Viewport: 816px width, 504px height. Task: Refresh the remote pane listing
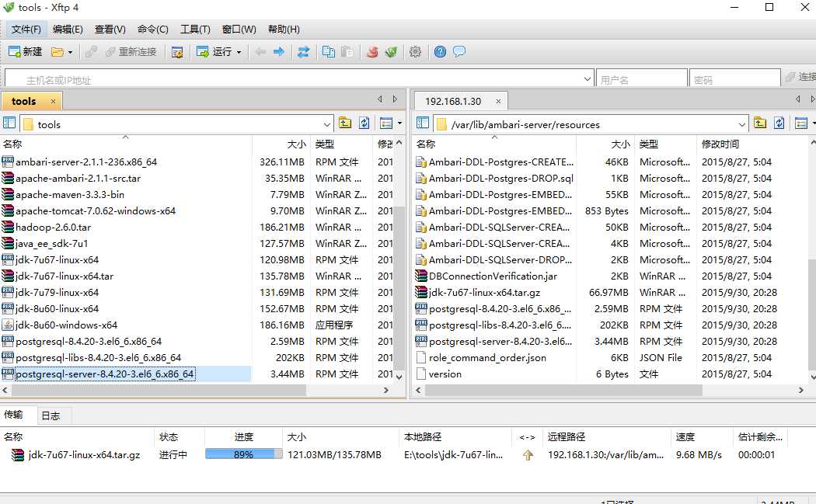click(x=779, y=123)
